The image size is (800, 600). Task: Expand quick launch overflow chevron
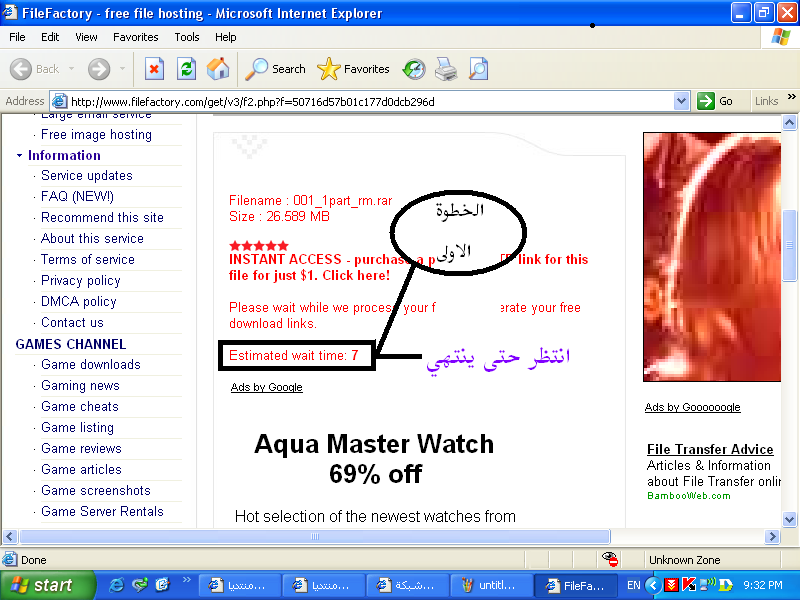(x=186, y=579)
